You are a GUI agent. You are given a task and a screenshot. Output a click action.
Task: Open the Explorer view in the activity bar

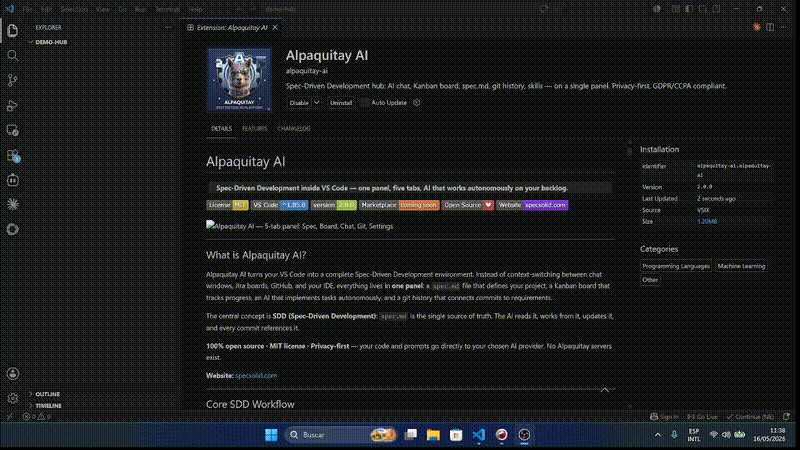click(x=12, y=31)
